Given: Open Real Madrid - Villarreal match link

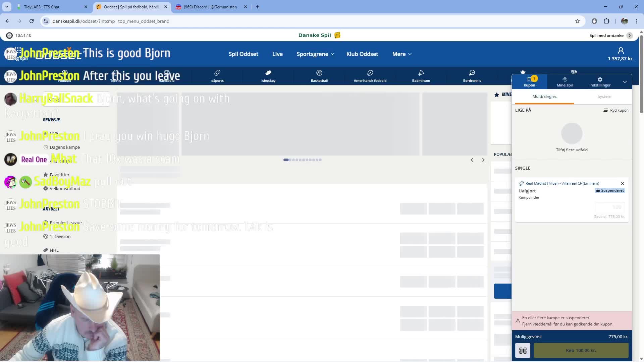Looking at the screenshot, I should tap(562, 183).
